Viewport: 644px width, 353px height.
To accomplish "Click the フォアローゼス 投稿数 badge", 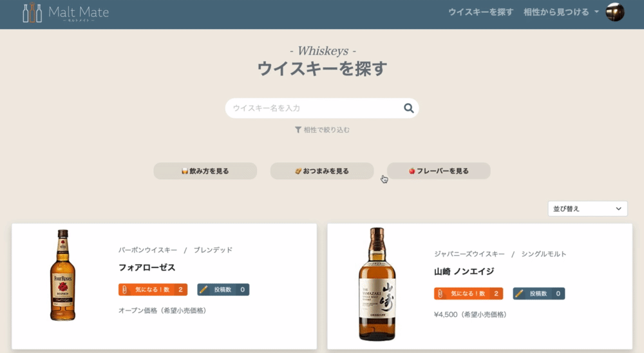I will click(x=223, y=290).
